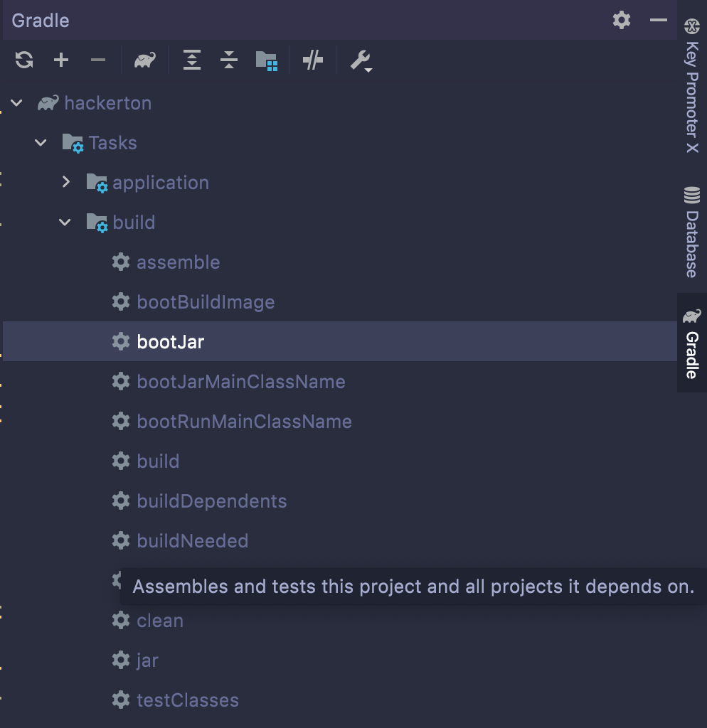Expand all nodes in Gradle tree
Viewport: 707px width, 728px height.
pyautogui.click(x=192, y=60)
